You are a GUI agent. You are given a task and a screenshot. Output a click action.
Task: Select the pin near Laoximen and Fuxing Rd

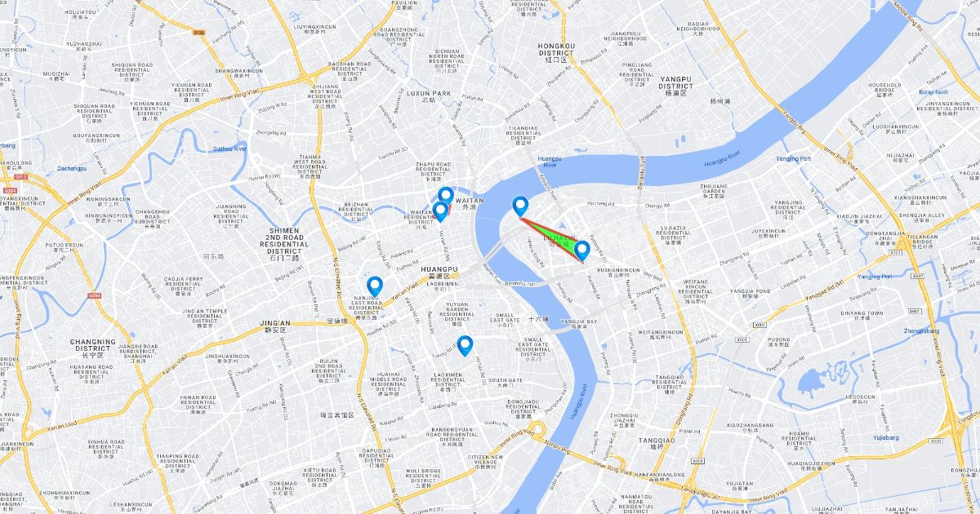[465, 346]
